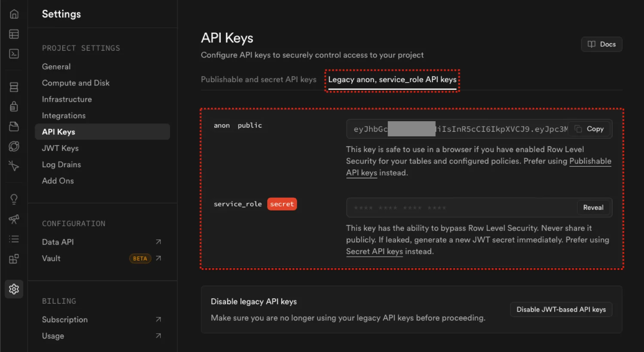This screenshot has width=644, height=352.
Task: Open the Vault beta configuration page
Action: tap(51, 258)
